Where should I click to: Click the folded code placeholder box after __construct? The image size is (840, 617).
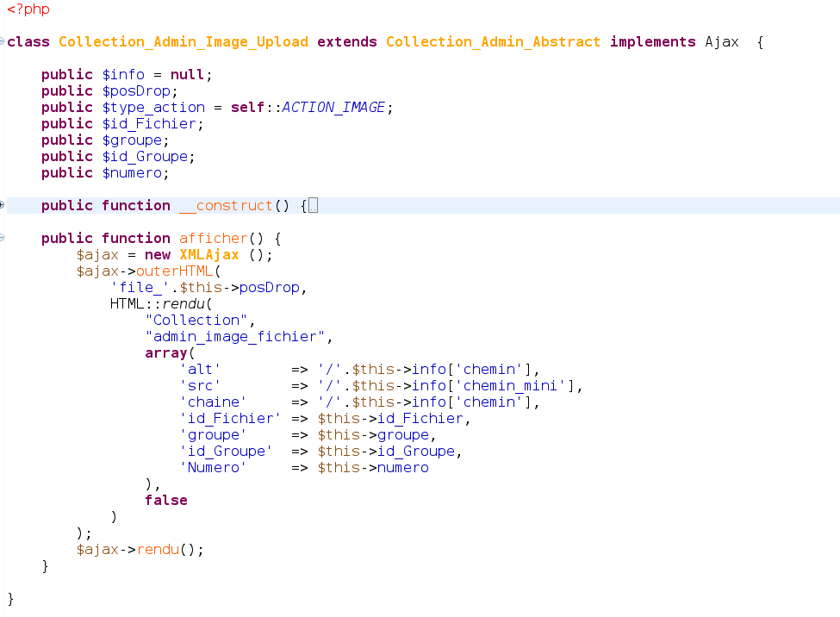[313, 205]
